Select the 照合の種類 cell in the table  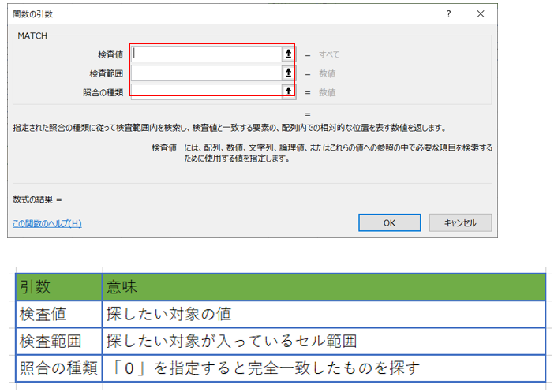click(58, 368)
